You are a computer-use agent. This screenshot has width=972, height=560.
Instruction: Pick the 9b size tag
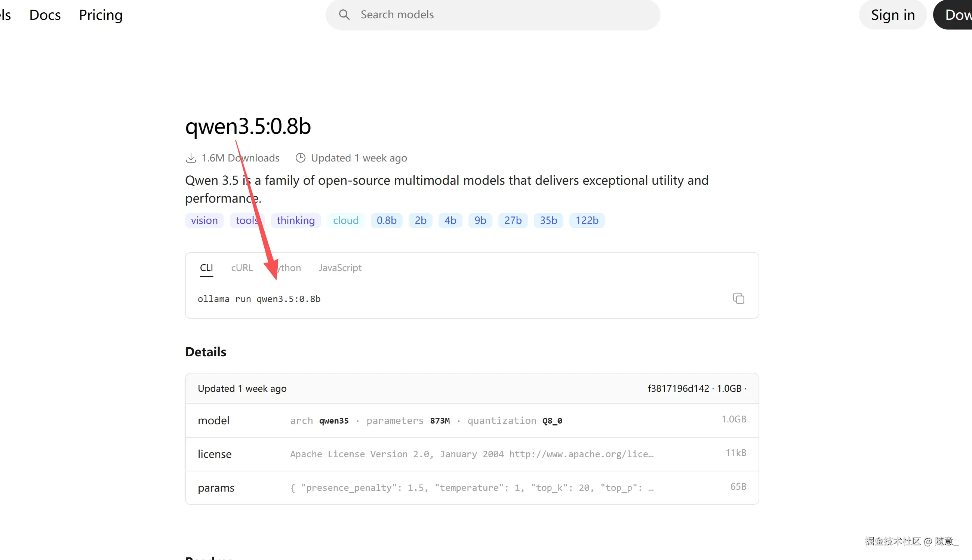[480, 221]
